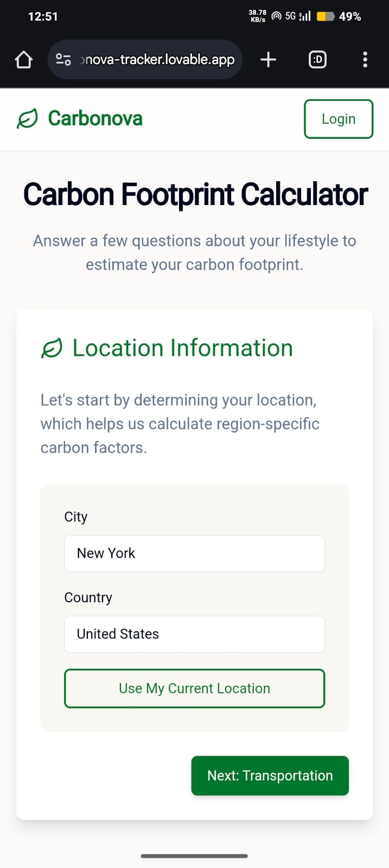
Task: Tap the browser address bar URL
Action: pyautogui.click(x=157, y=60)
